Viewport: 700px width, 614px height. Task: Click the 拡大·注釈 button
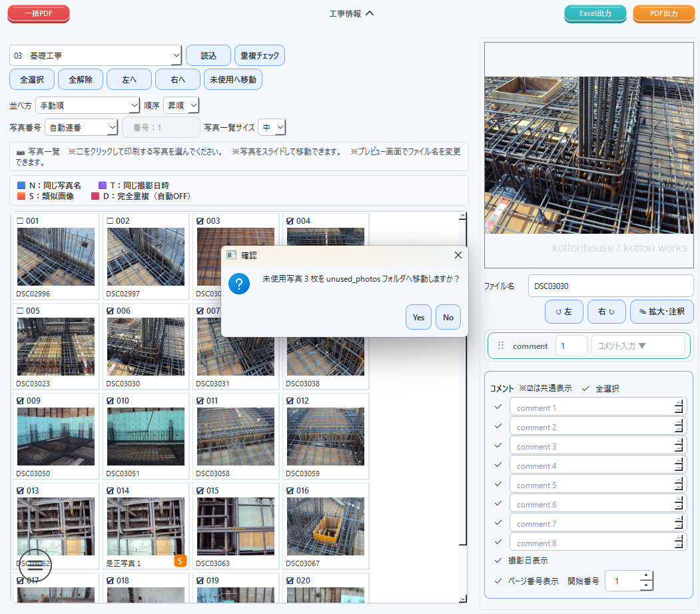pos(661,312)
